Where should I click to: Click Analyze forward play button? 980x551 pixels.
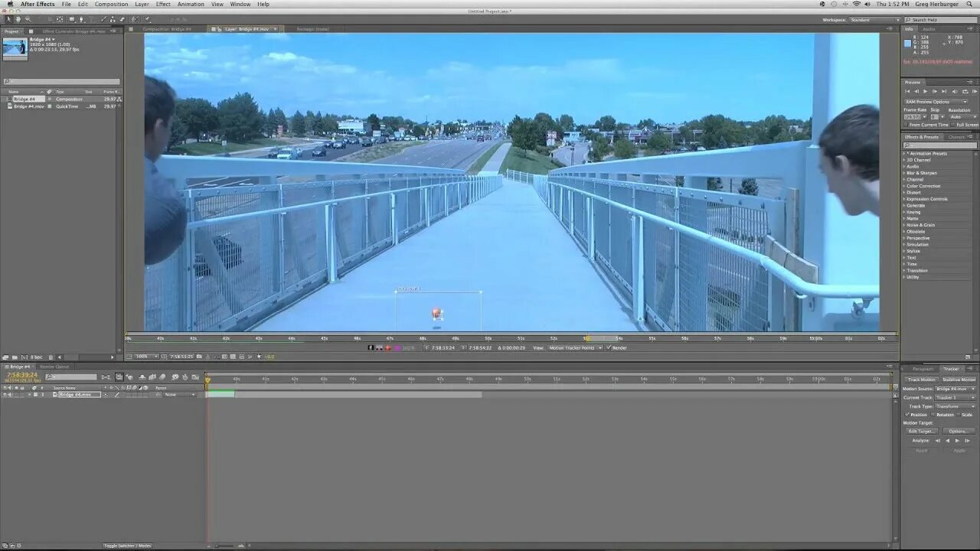pyautogui.click(x=957, y=441)
